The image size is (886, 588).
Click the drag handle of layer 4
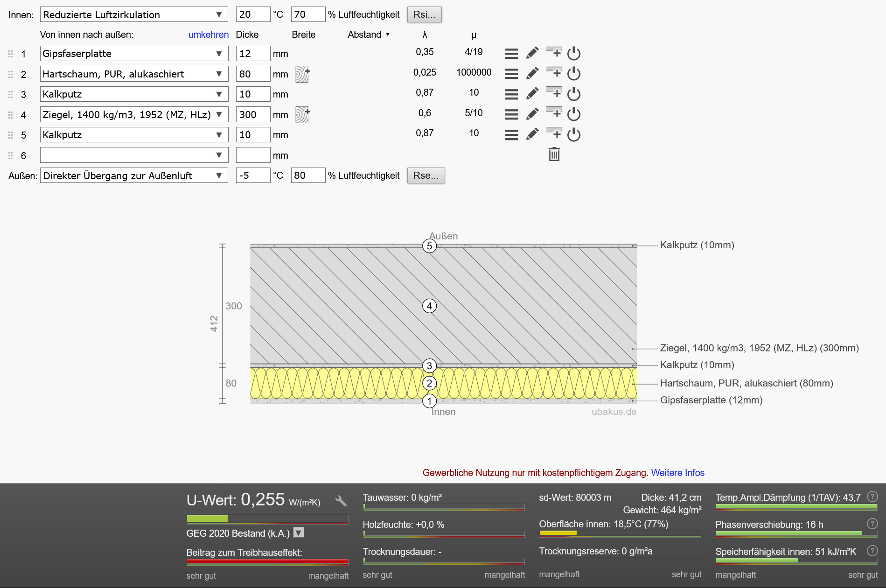coord(11,115)
